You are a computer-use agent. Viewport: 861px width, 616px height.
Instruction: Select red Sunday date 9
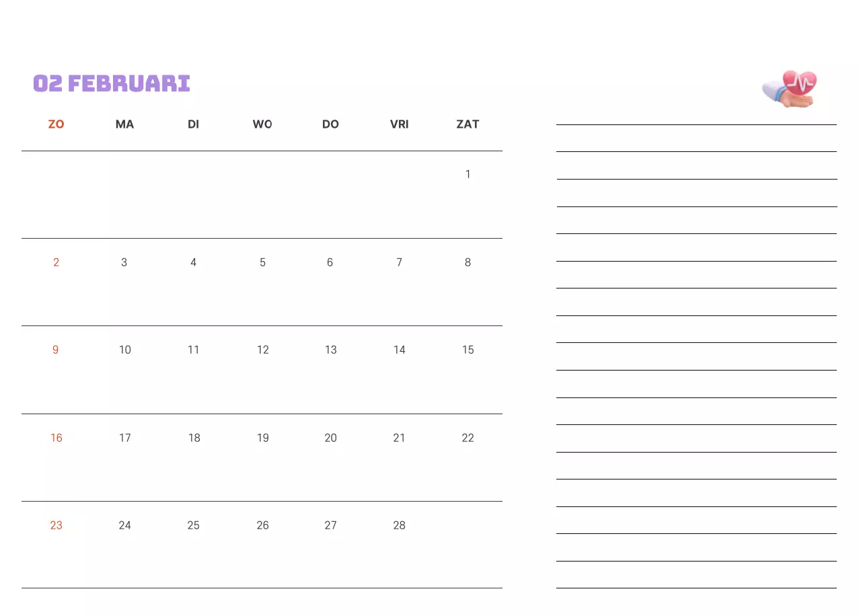click(56, 350)
